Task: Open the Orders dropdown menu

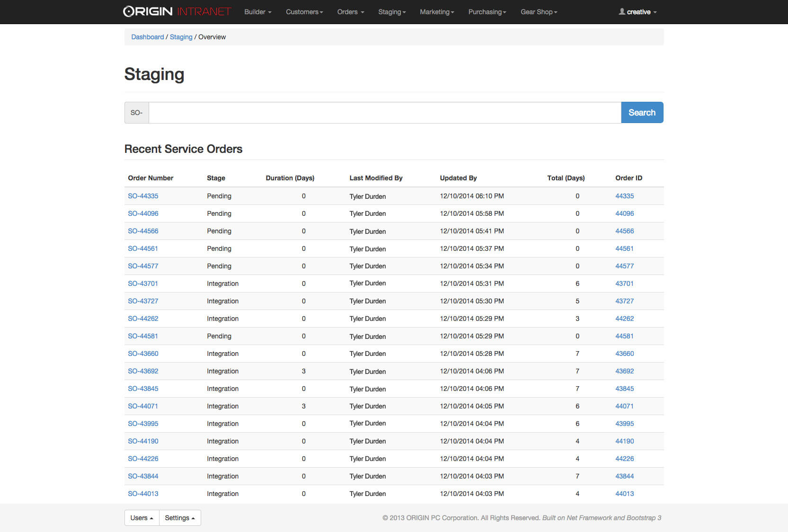Action: click(351, 12)
